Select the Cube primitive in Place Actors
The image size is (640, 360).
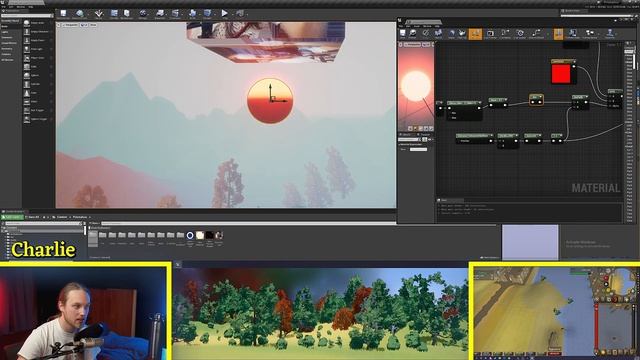pos(38,67)
